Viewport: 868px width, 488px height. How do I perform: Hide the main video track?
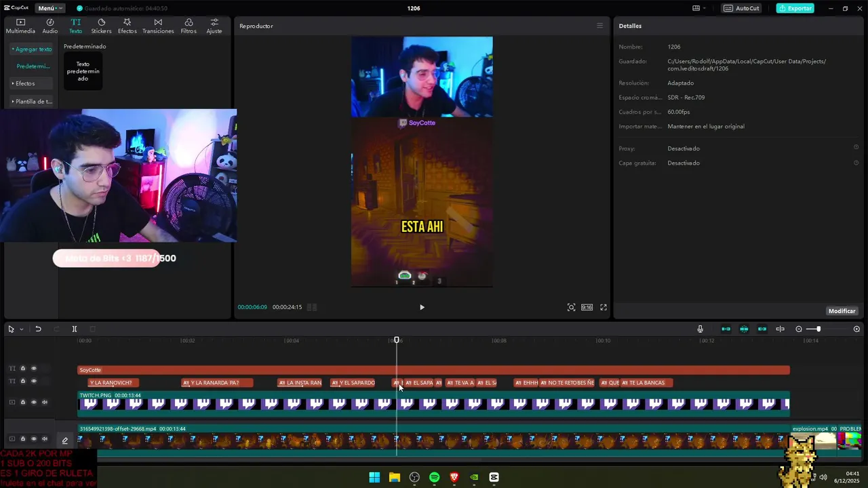click(33, 439)
